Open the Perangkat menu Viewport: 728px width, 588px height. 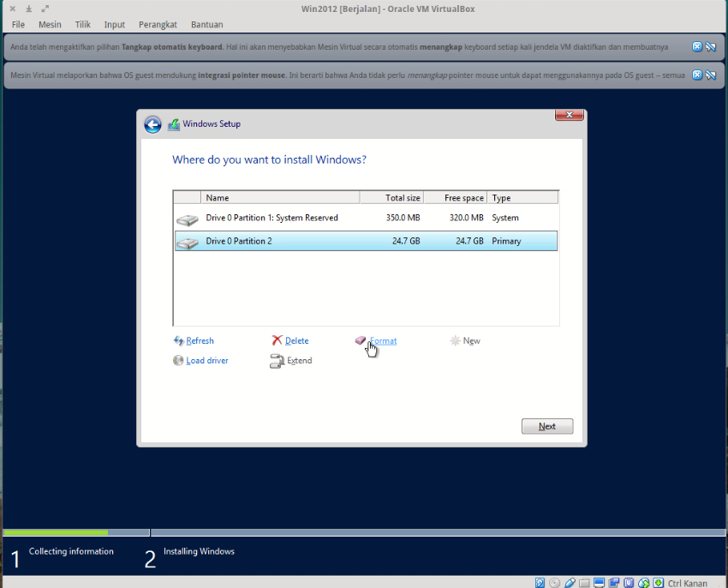point(158,24)
